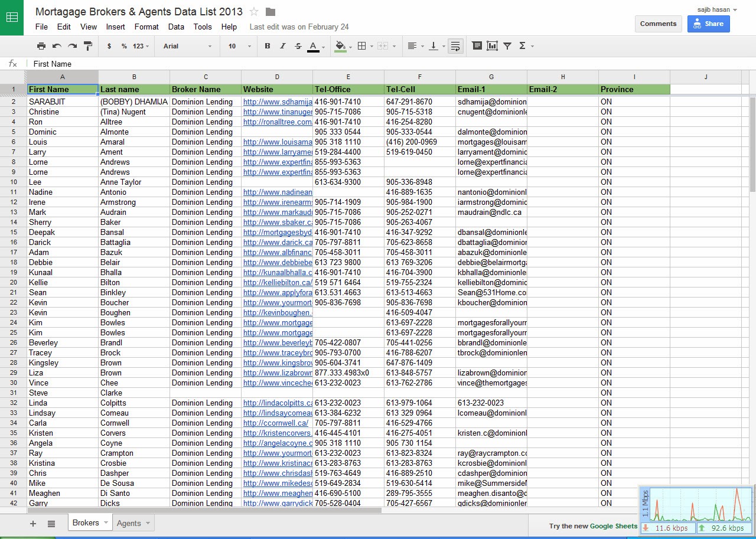Select the Paint format roller tool

88,46
